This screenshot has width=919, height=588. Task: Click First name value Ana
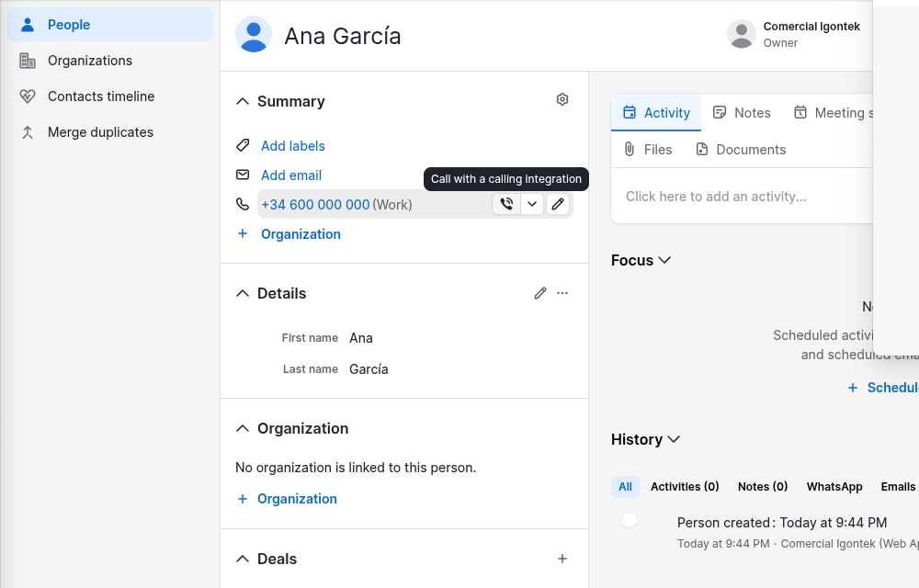361,338
